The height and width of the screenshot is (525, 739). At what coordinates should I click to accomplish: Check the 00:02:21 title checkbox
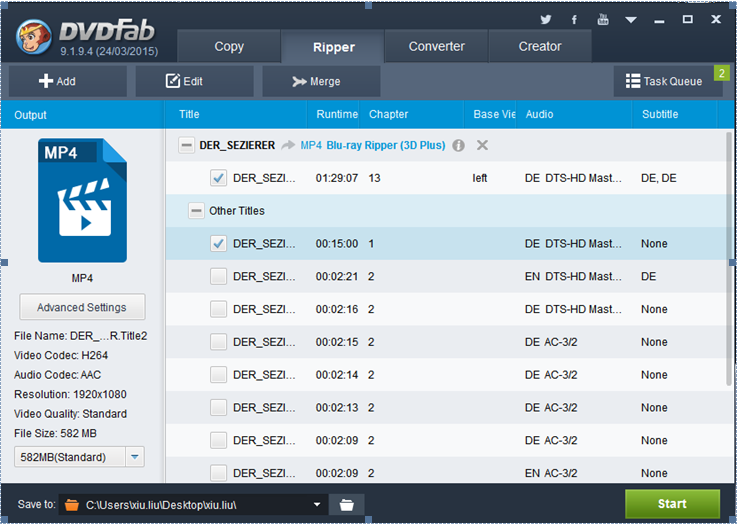218,276
